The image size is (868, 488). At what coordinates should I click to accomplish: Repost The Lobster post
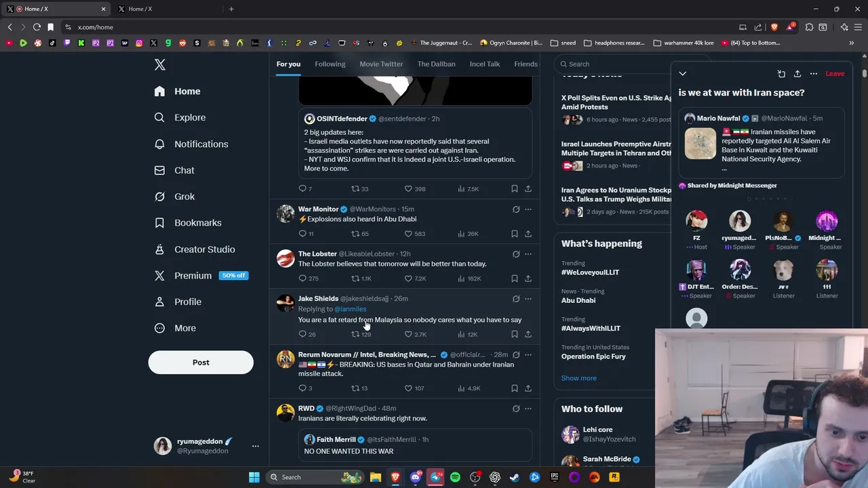355,279
